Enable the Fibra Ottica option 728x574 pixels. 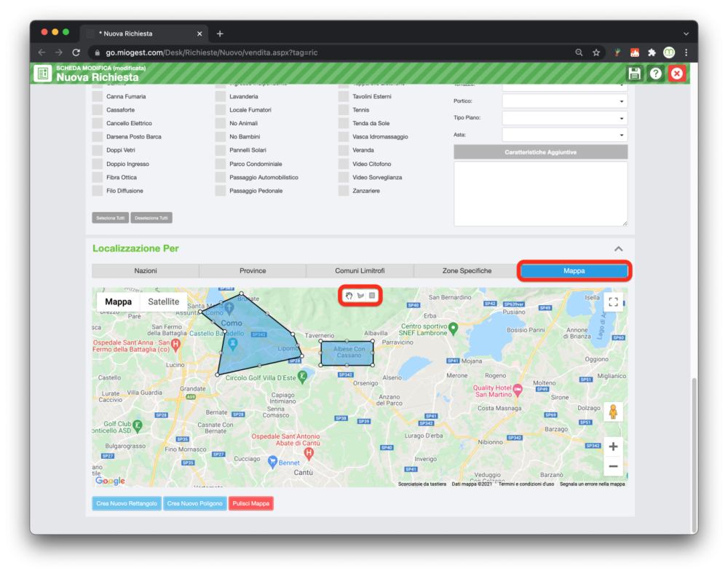(97, 178)
